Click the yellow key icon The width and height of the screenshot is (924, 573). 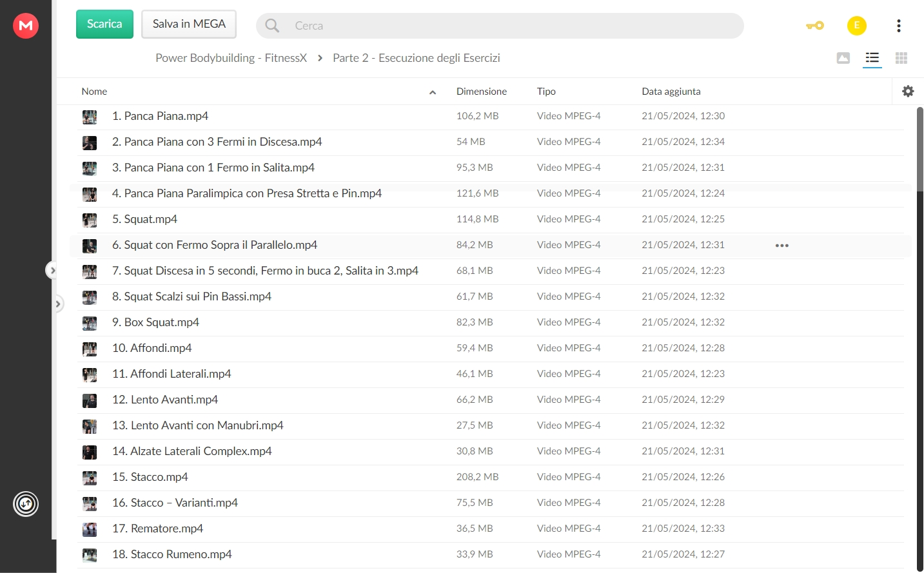coord(815,26)
